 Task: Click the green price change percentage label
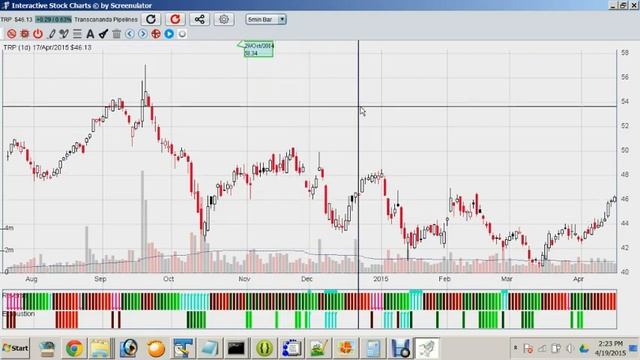coord(53,19)
